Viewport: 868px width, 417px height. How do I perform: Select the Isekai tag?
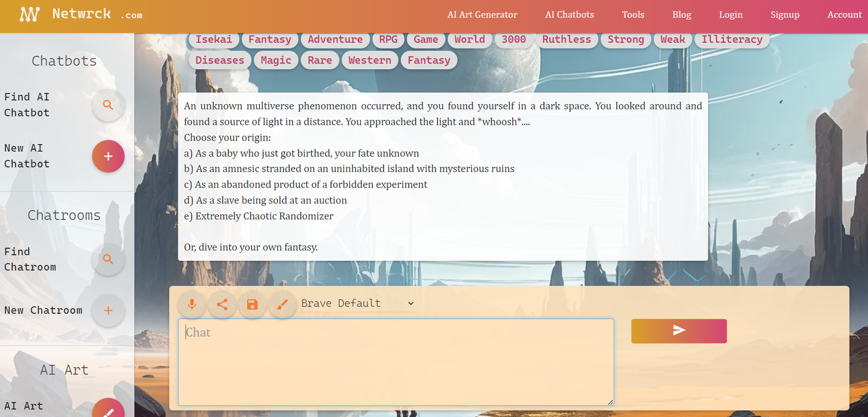(214, 40)
